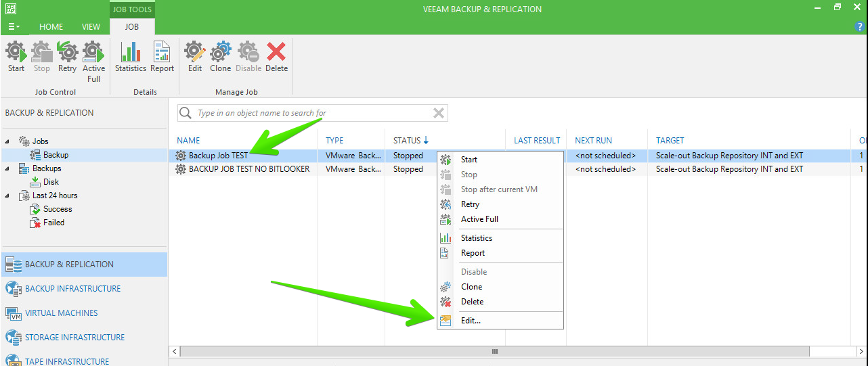Viewport: 868px width, 366px height.
Task: Collapse the Backups tree node
Action: click(x=8, y=168)
